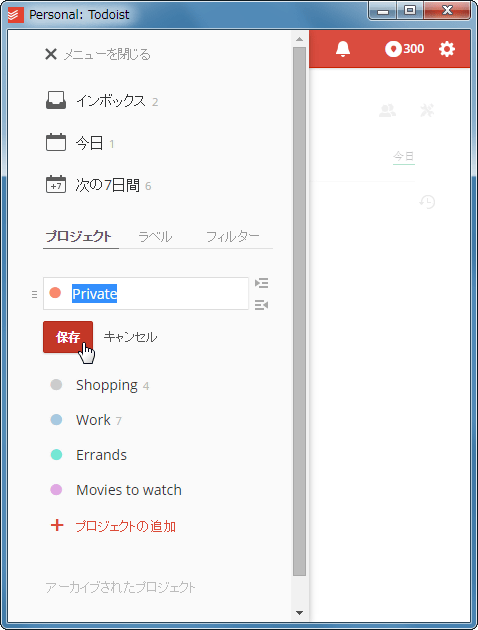
Task: Click the sidebar scrollbar up arrow
Action: point(299,39)
